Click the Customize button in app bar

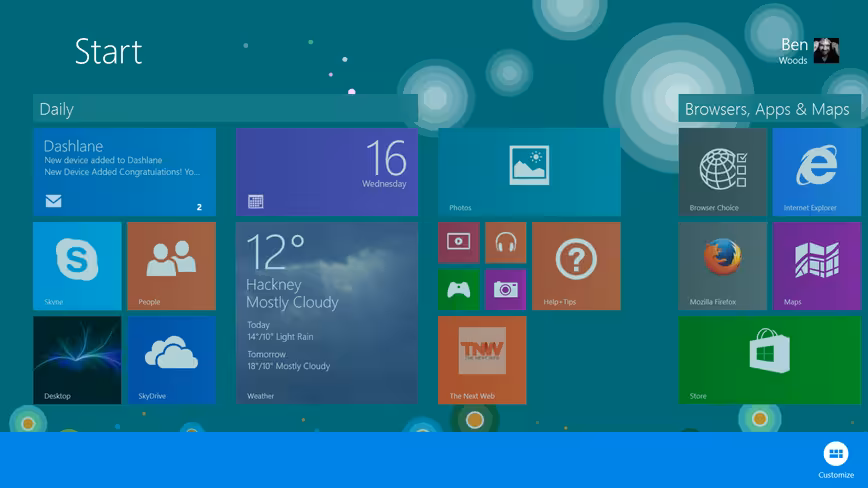tap(836, 459)
